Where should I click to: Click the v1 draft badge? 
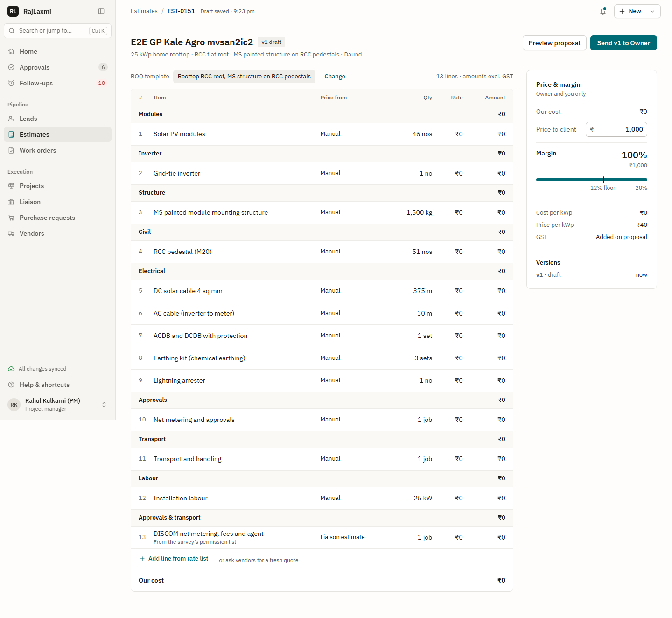pos(272,42)
